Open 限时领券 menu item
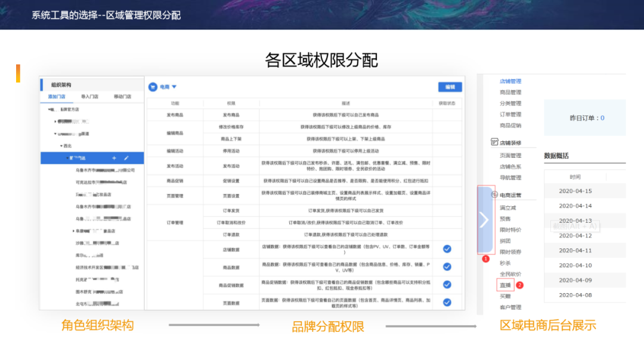The width and height of the screenshot is (644, 361). [510, 253]
